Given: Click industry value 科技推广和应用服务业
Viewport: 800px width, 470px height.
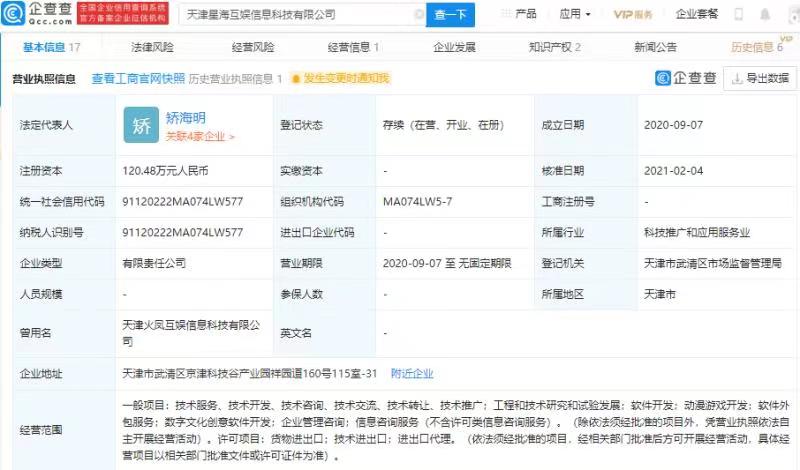Looking at the screenshot, I should pyautogui.click(x=697, y=233).
